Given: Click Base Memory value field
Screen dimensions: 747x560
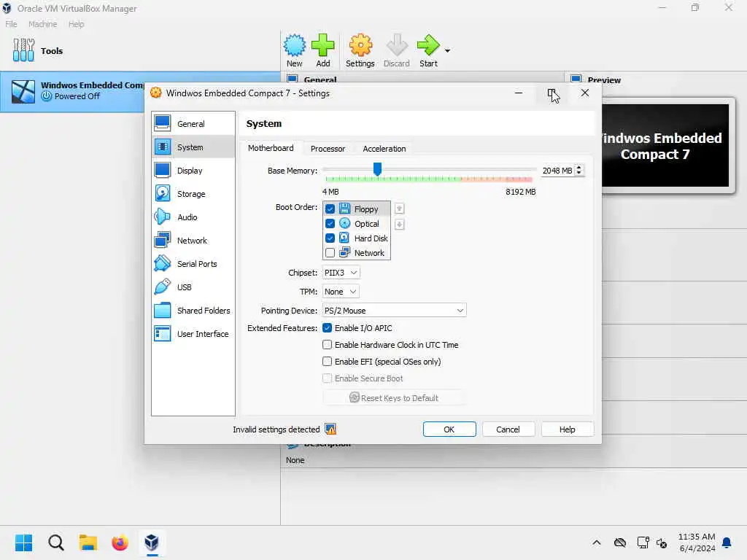Looking at the screenshot, I should click(x=557, y=171).
